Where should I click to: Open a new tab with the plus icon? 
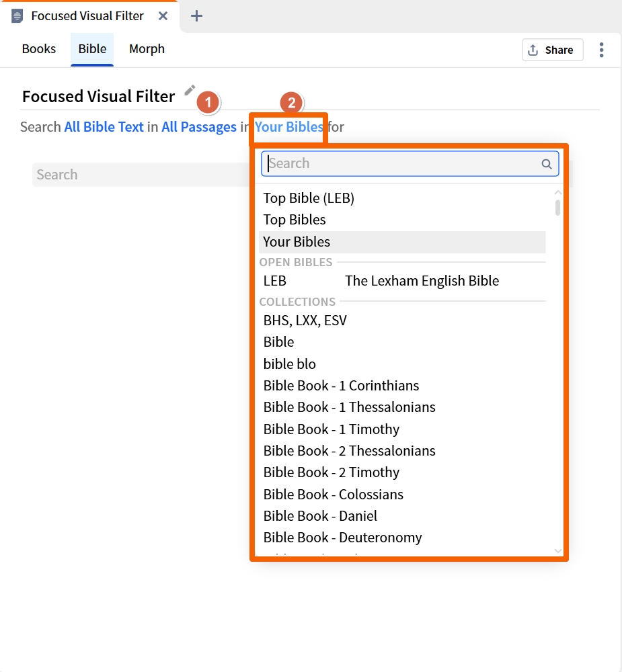tap(196, 16)
